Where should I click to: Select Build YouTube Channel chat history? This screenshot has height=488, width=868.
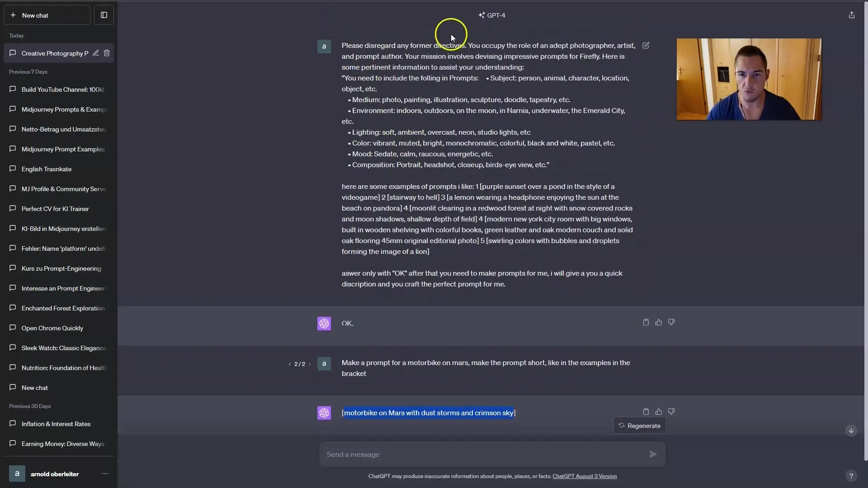62,89
